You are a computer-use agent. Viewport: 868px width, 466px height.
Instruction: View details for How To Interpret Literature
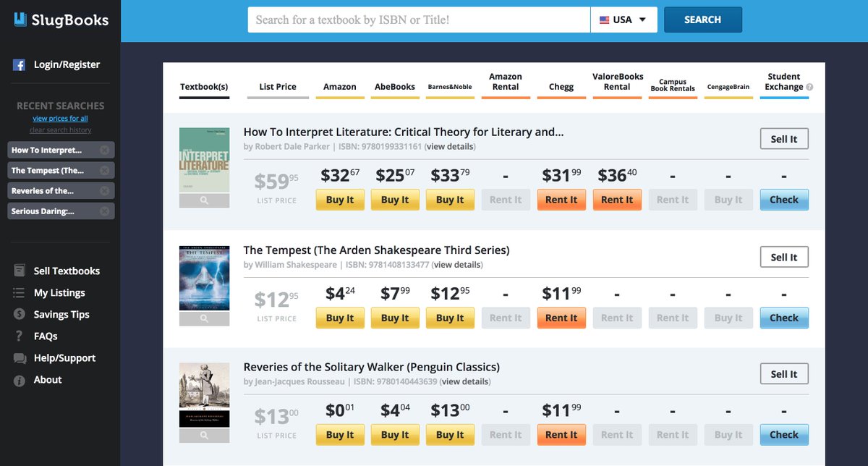pyautogui.click(x=450, y=147)
